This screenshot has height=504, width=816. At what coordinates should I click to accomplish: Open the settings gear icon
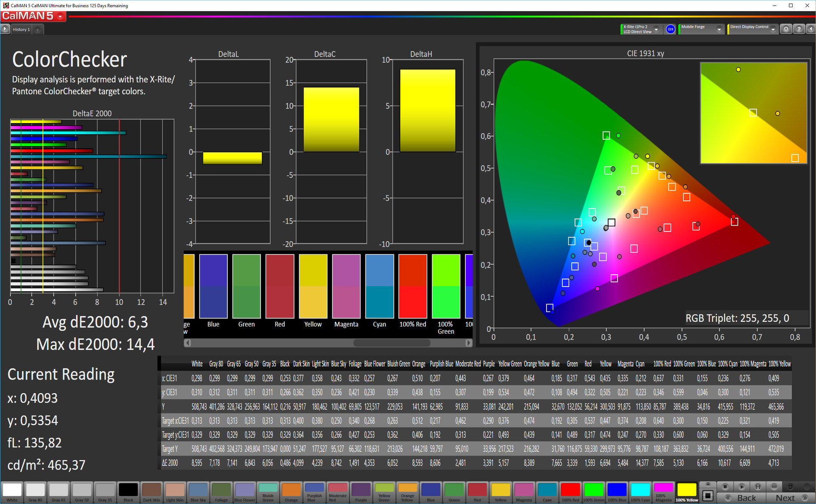pos(786,29)
